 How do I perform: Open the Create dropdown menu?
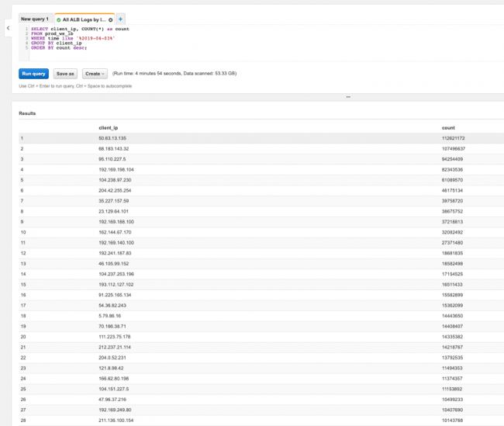point(95,74)
